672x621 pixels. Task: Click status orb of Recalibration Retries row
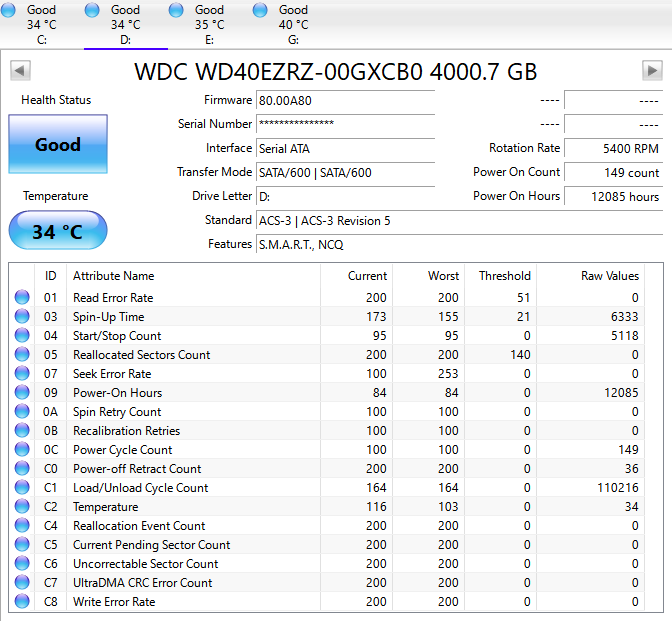(x=22, y=430)
